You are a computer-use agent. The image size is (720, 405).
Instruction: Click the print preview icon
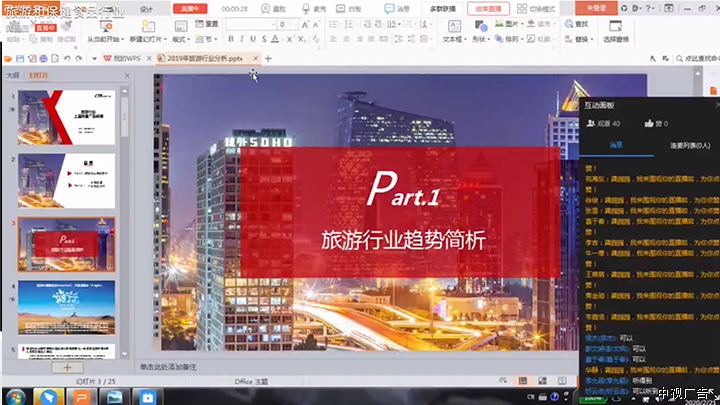(x=55, y=58)
